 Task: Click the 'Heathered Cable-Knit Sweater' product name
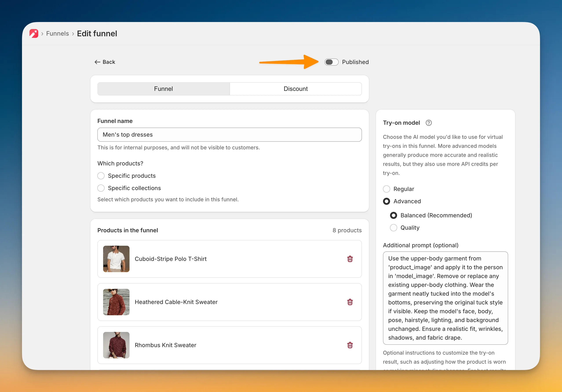[176, 302]
